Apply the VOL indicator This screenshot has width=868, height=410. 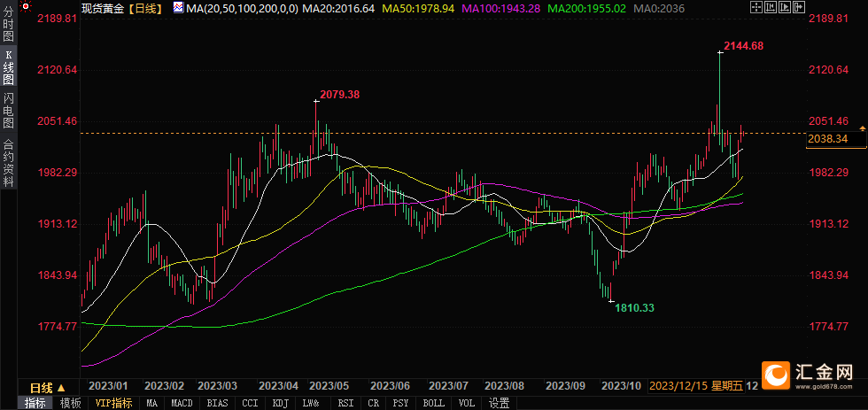[467, 404]
